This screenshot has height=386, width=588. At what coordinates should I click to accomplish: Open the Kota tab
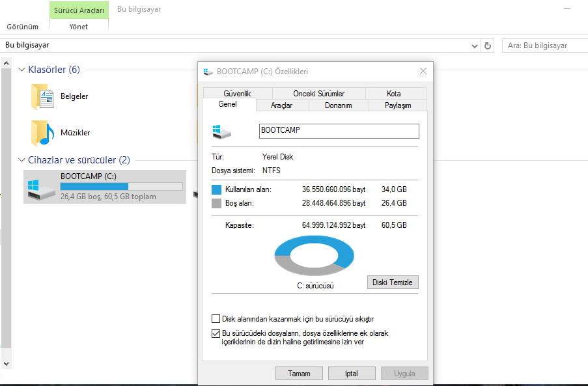[x=394, y=92]
